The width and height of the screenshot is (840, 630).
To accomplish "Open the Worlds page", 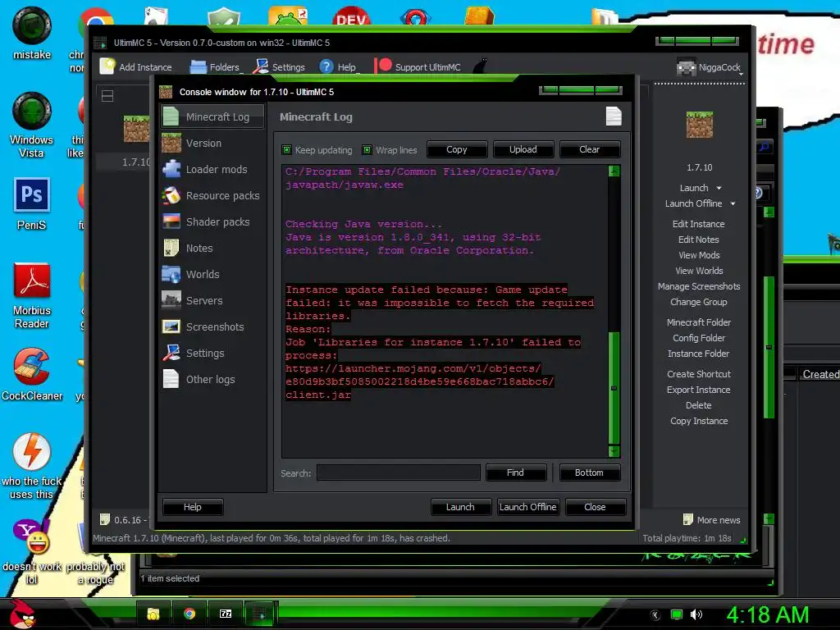I will pyautogui.click(x=212, y=274).
